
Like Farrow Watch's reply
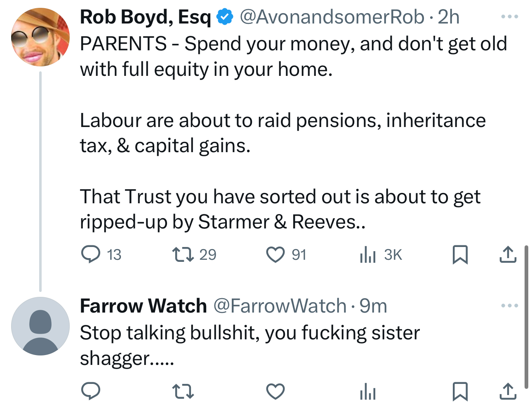click(275, 391)
